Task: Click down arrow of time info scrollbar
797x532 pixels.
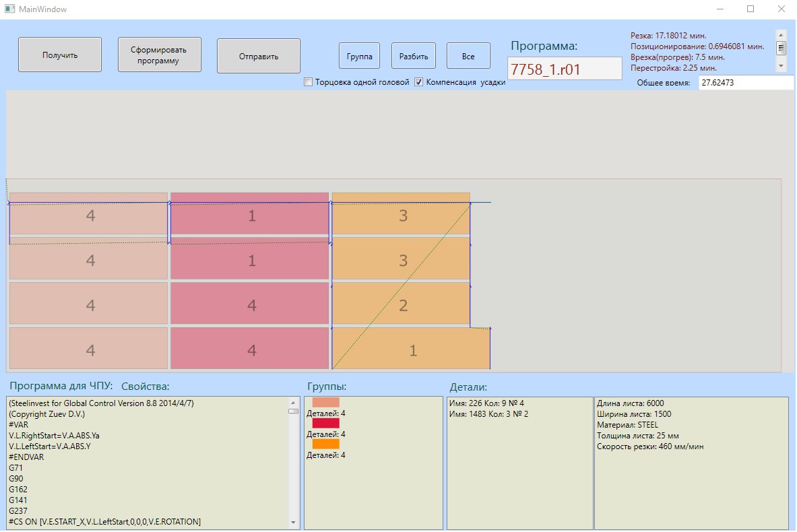Action: tap(782, 66)
